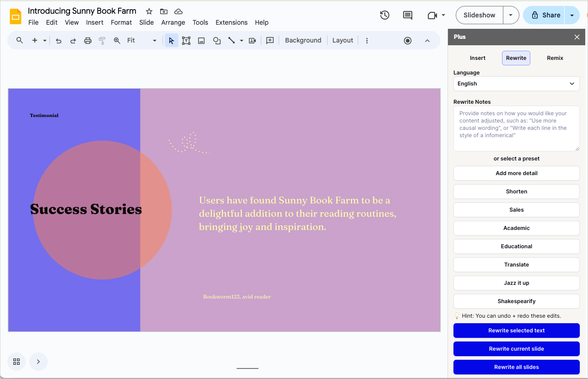Open Slideshow options dropdown arrow
The height and width of the screenshot is (379, 588).
pos(511,15)
